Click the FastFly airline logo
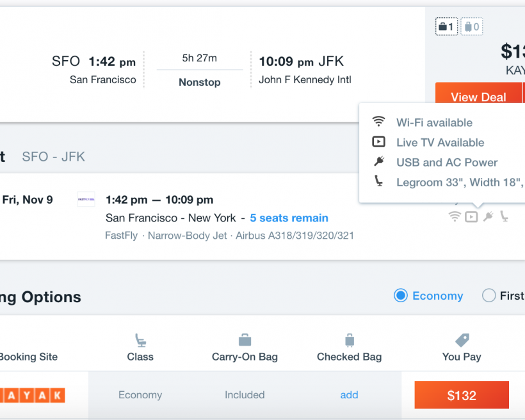525x420 pixels. [x=86, y=199]
